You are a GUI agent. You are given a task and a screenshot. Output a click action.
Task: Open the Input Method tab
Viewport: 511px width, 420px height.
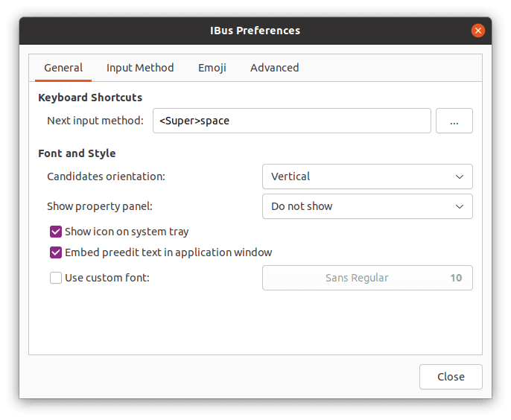coord(140,68)
